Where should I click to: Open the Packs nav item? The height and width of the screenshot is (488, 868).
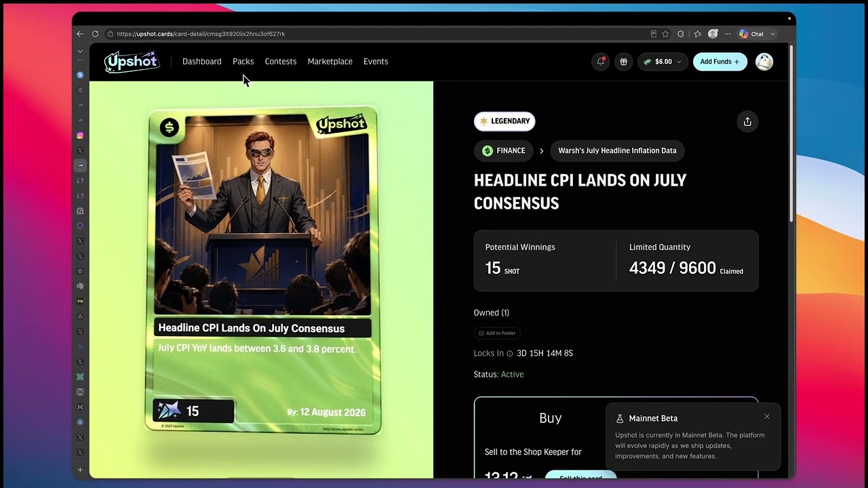(x=243, y=62)
